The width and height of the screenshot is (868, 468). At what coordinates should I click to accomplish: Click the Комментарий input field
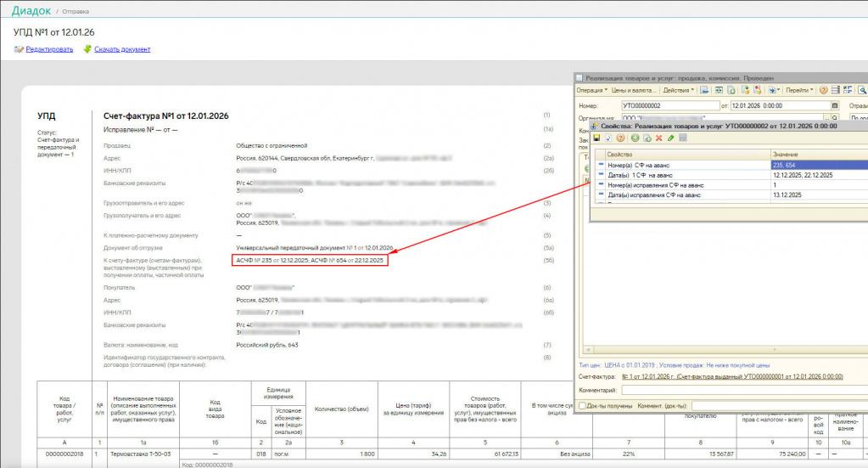coord(742,390)
